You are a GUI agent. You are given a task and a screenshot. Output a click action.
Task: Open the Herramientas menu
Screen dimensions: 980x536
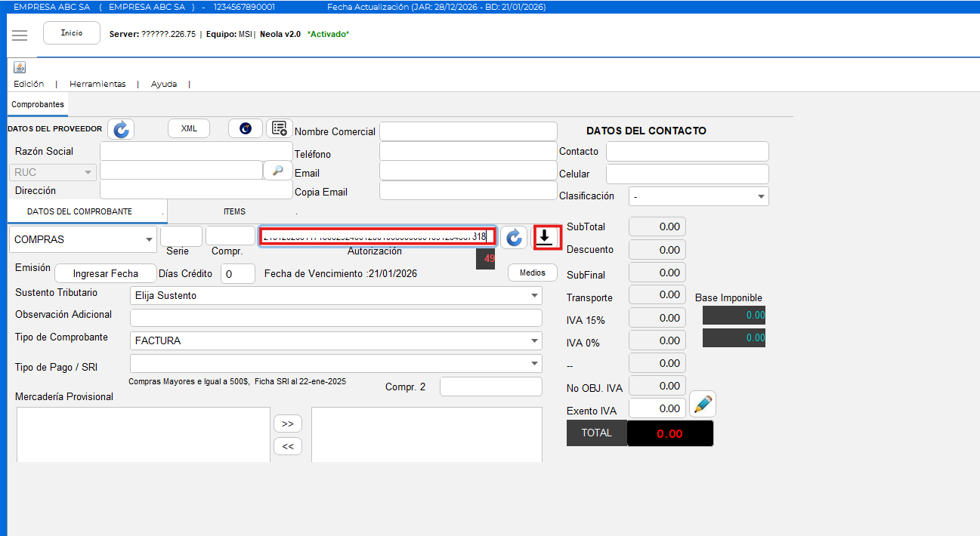point(97,84)
